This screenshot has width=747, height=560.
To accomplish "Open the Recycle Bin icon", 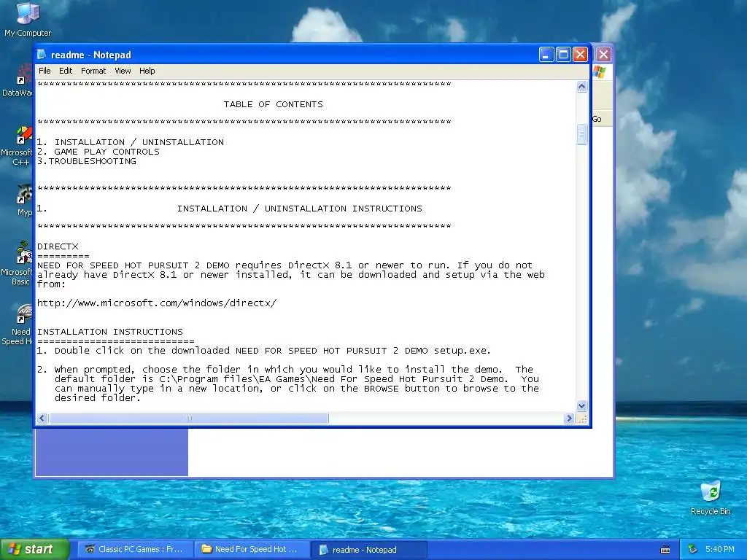I will click(711, 497).
